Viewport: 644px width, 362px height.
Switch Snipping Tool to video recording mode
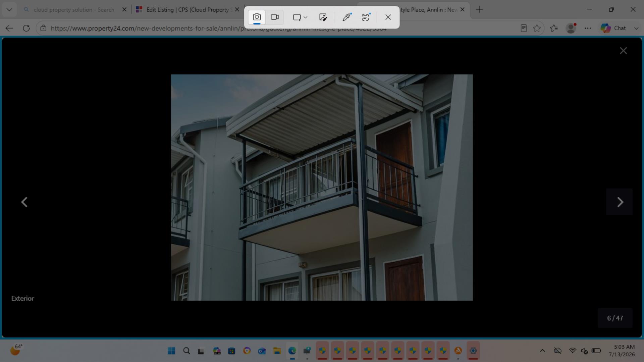(x=275, y=17)
